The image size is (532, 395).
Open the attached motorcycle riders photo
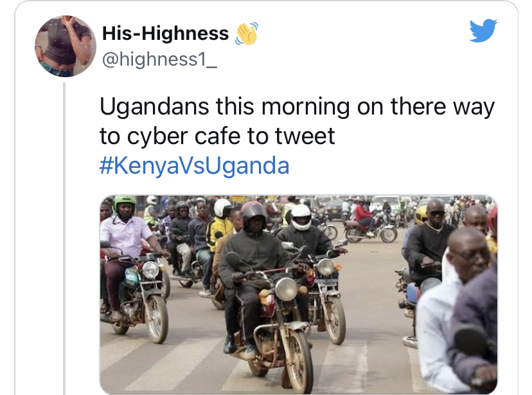[x=299, y=295]
